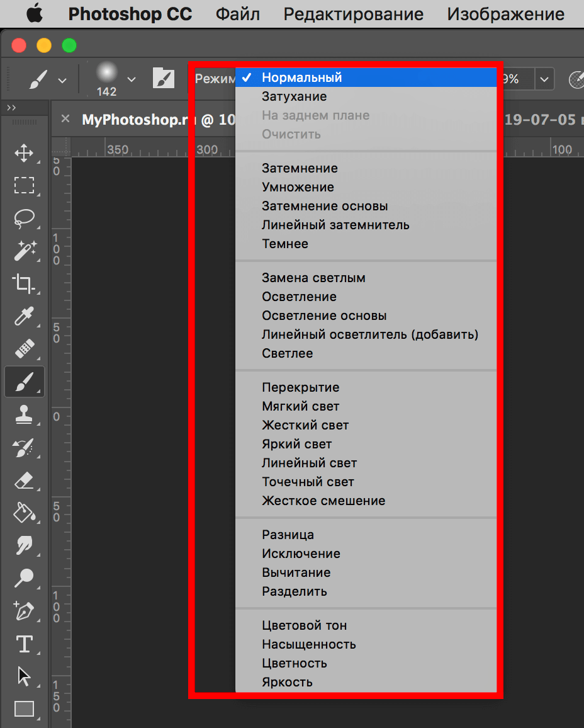This screenshot has height=728, width=584.
Task: Open the Файл menu
Action: pos(237,14)
